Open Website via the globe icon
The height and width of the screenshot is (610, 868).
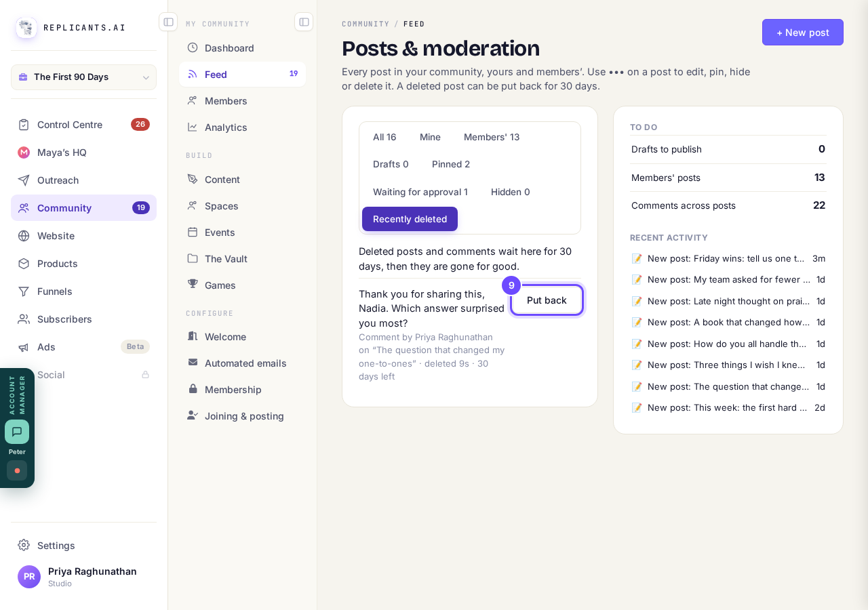(24, 236)
